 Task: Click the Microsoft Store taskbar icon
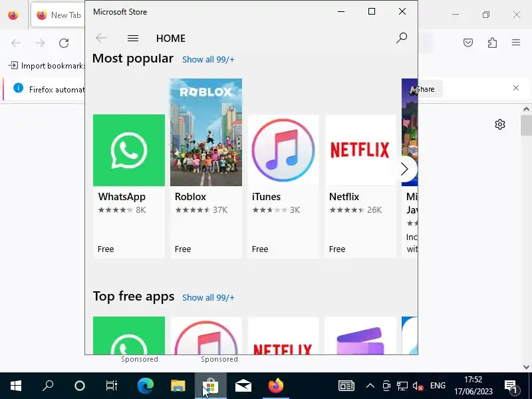pyautogui.click(x=210, y=386)
